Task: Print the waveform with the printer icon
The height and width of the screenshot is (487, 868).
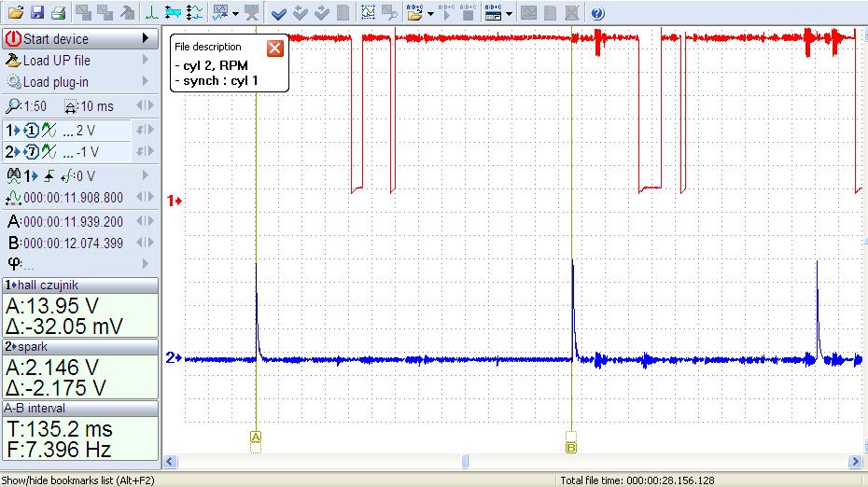Action: pyautogui.click(x=58, y=12)
